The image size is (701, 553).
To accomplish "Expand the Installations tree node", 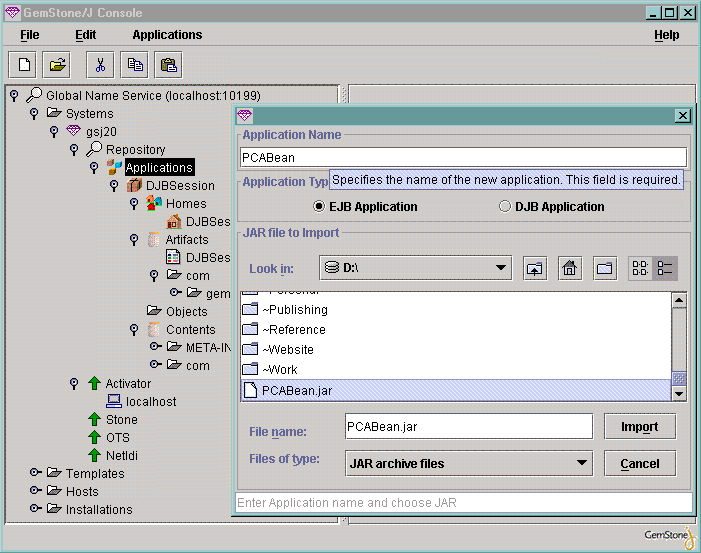I will (35, 508).
